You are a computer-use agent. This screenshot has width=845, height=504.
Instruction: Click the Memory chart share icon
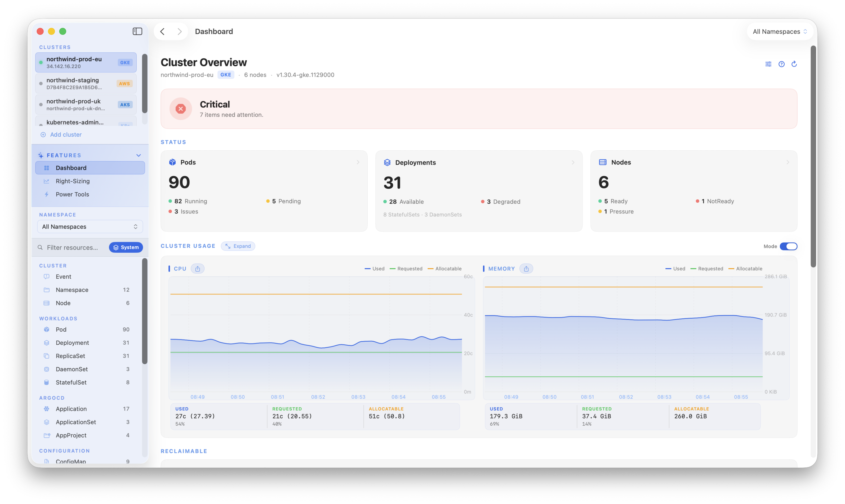526,269
